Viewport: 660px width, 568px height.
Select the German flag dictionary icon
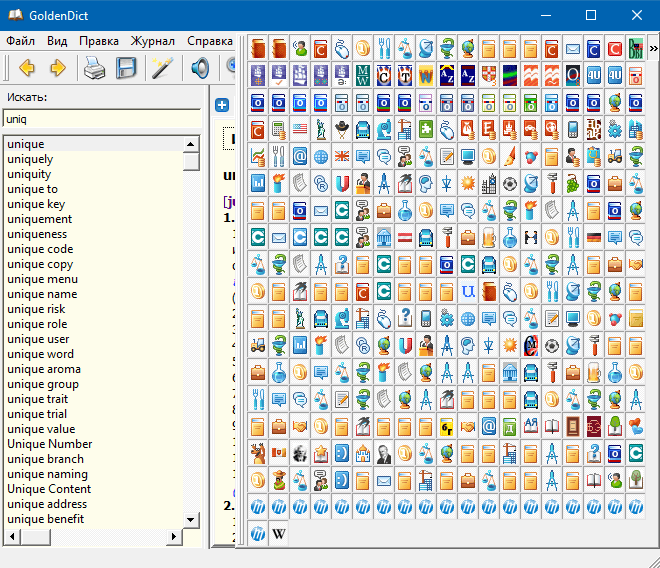pos(594,236)
